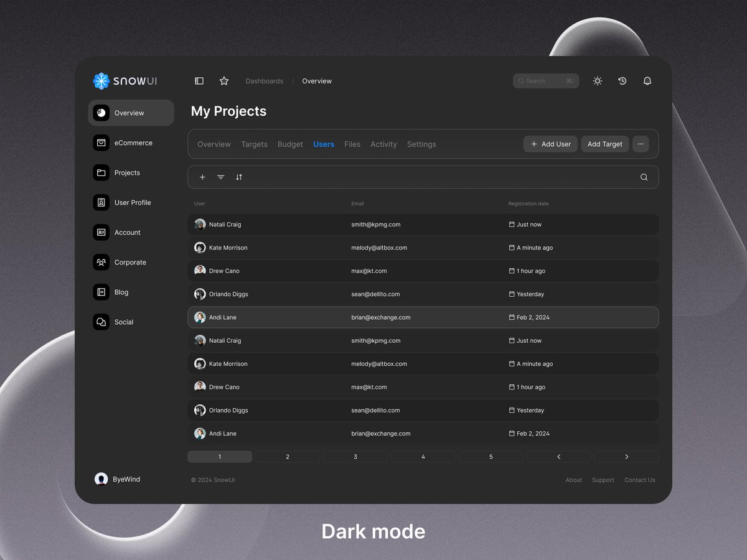Image resolution: width=747 pixels, height=560 pixels.
Task: Collapse the sidebar with the panel toggle icon
Action: [199, 80]
